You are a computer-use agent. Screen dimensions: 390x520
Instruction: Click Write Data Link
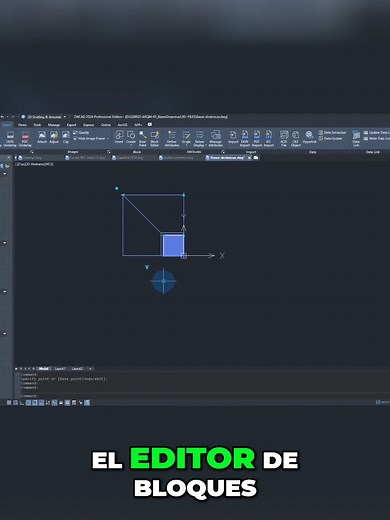coord(377,138)
